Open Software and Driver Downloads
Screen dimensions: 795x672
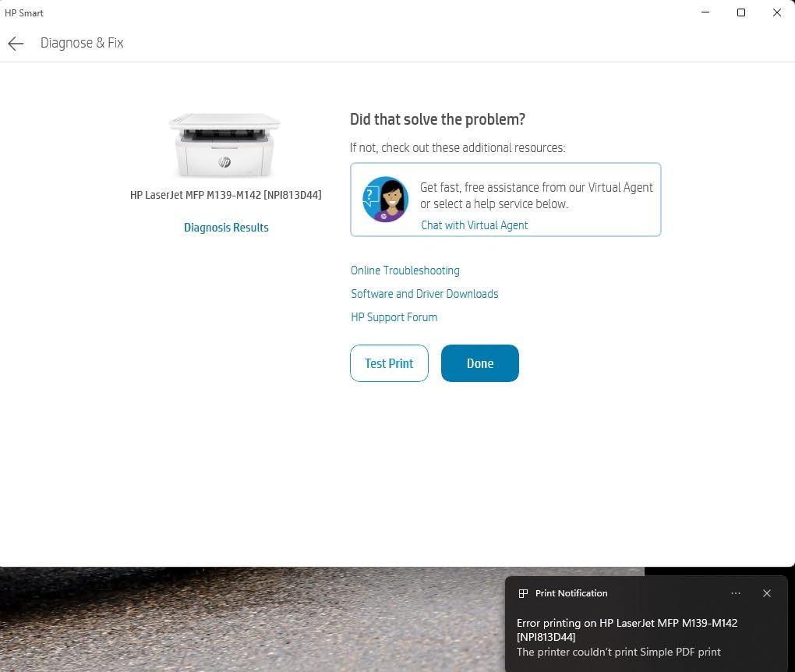coord(424,294)
